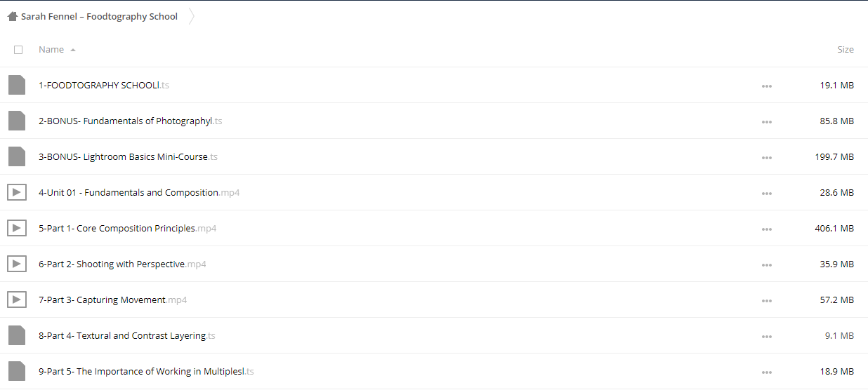Open Sarah Fennel – Foodtography School breadcrumb link
This screenshot has width=868, height=390.
[99, 16]
